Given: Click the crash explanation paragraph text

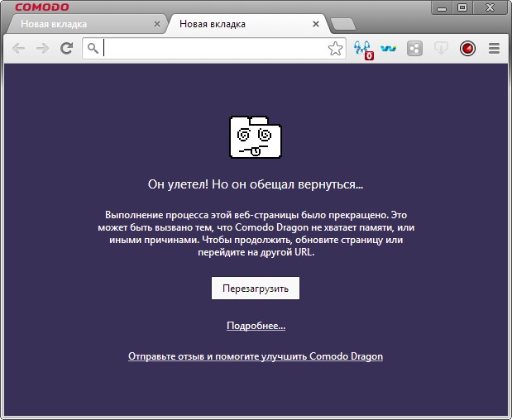Looking at the screenshot, I should point(256,234).
